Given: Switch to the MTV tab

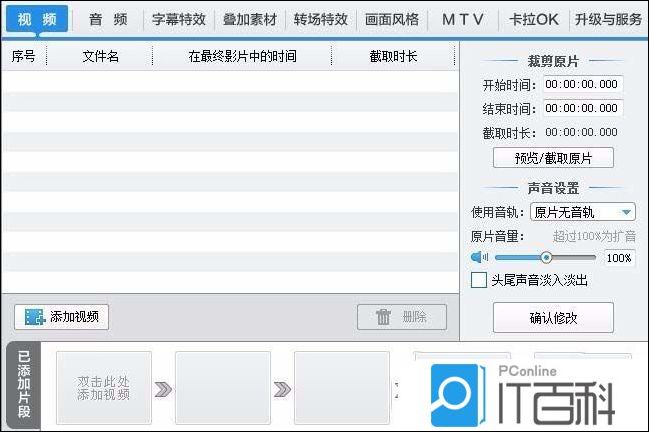Looking at the screenshot, I should click(x=463, y=19).
